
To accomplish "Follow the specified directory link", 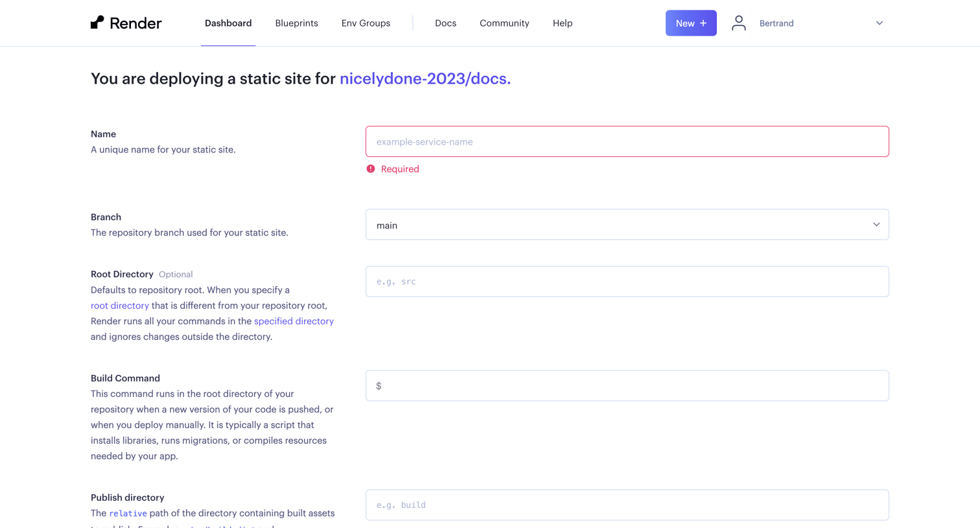I will pos(294,321).
